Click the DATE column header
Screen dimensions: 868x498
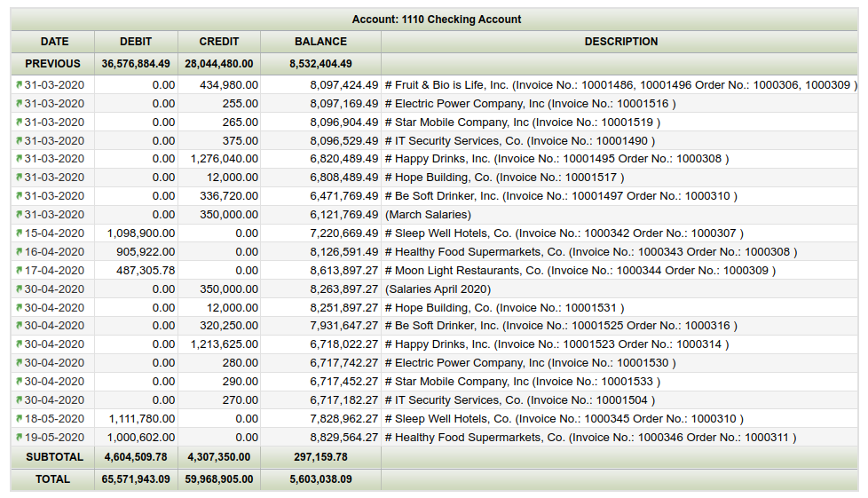coord(54,42)
